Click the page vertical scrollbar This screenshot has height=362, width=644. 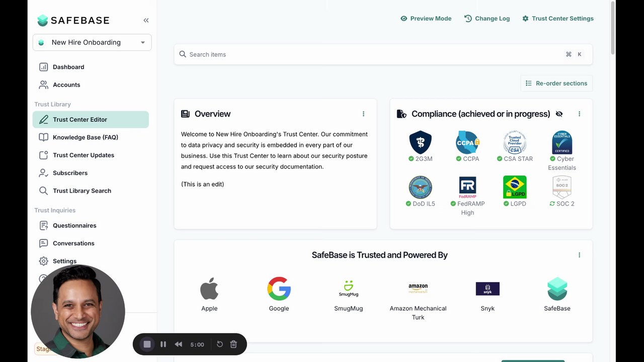(612, 28)
